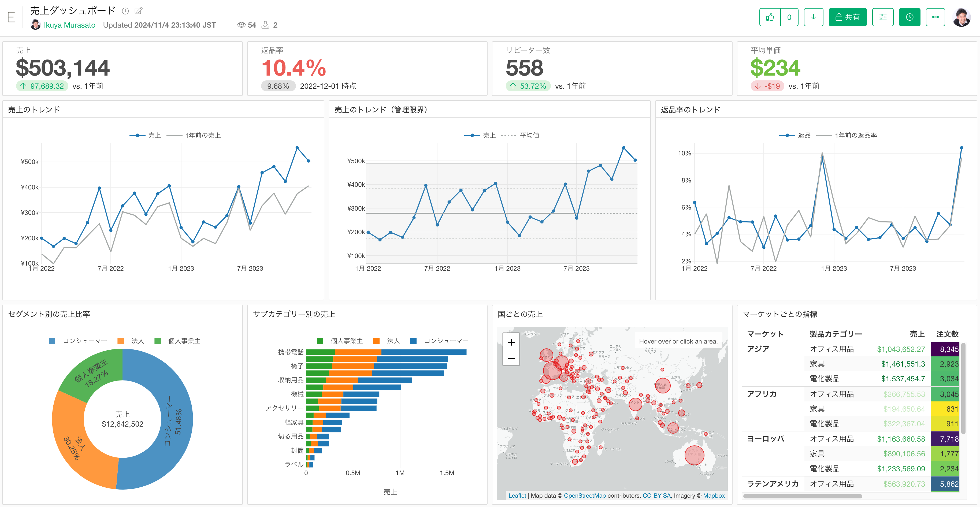This screenshot has height=507, width=980.
Task: Click the 法人 orange legend swatch in pie chart
Action: (x=121, y=341)
